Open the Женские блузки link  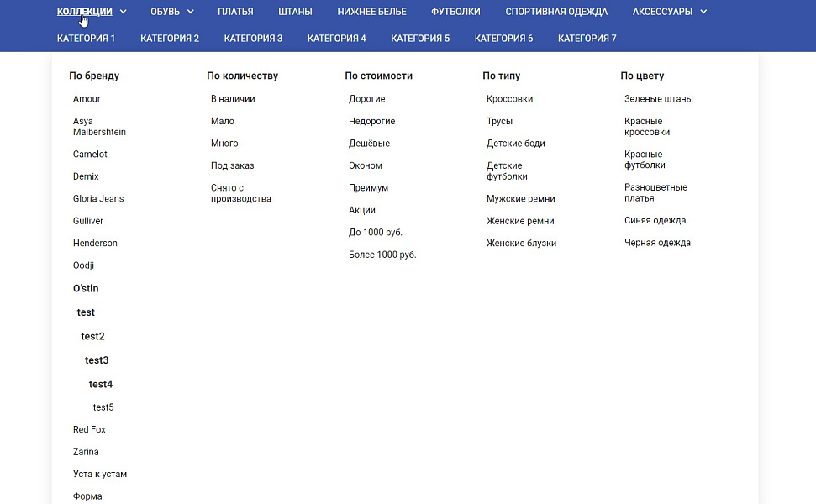point(521,243)
